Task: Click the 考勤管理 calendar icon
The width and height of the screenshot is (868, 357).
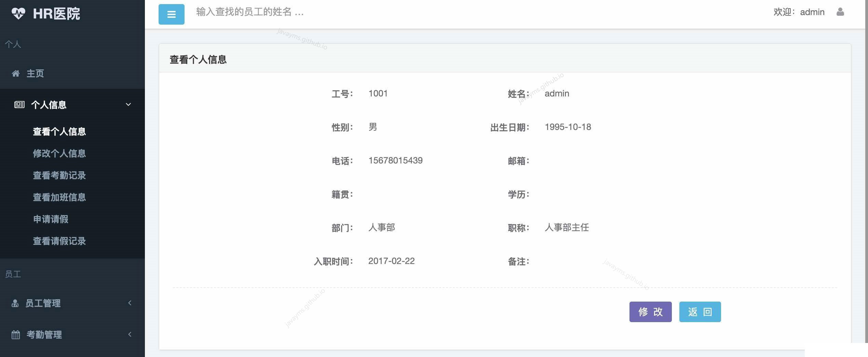Action: pos(16,334)
